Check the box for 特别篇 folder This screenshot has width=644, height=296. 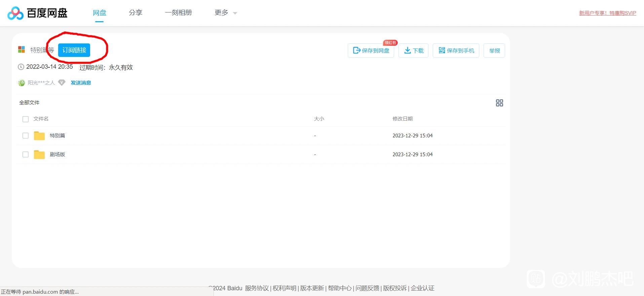(x=26, y=136)
